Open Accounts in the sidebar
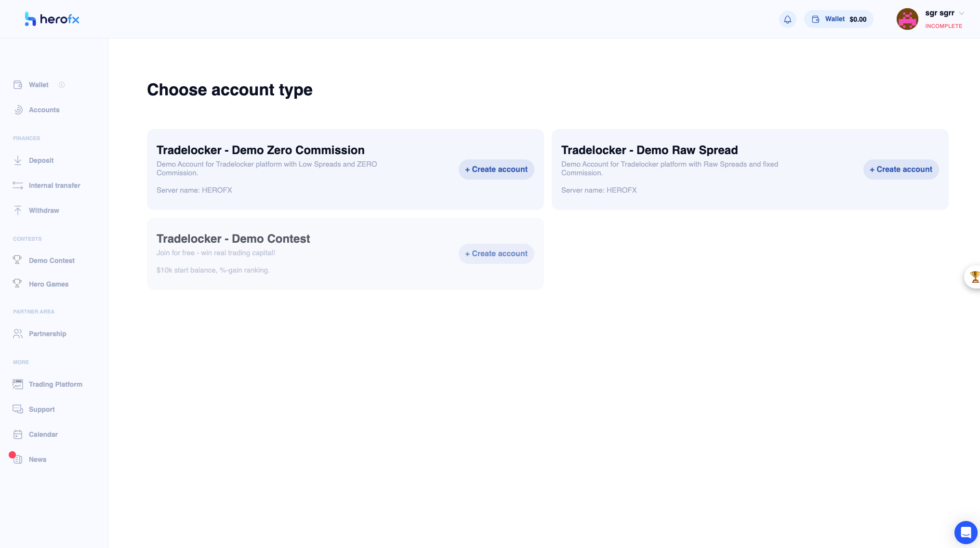The width and height of the screenshot is (980, 548). (44, 110)
